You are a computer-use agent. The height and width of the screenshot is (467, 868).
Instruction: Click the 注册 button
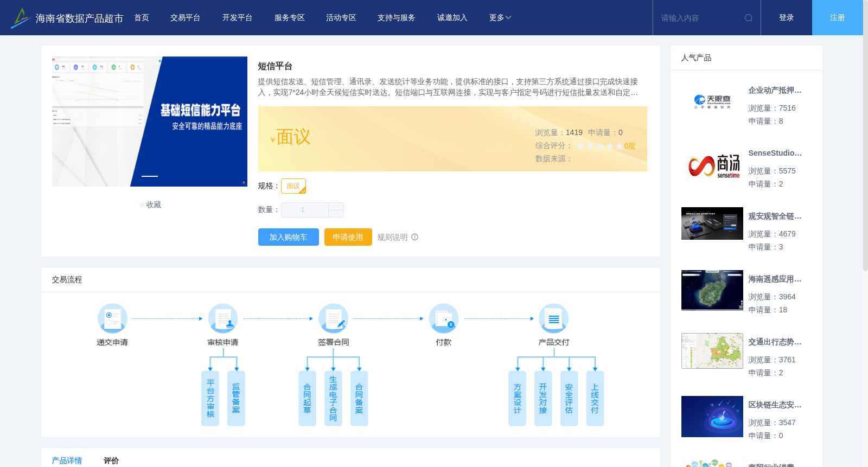838,18
